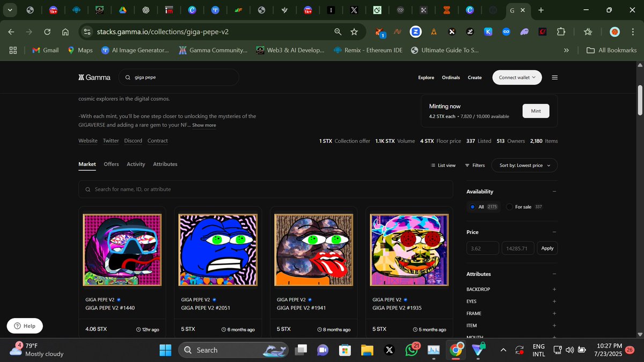Click the Chrome icon in the taskbar
The width and height of the screenshot is (644, 362).
click(456, 350)
